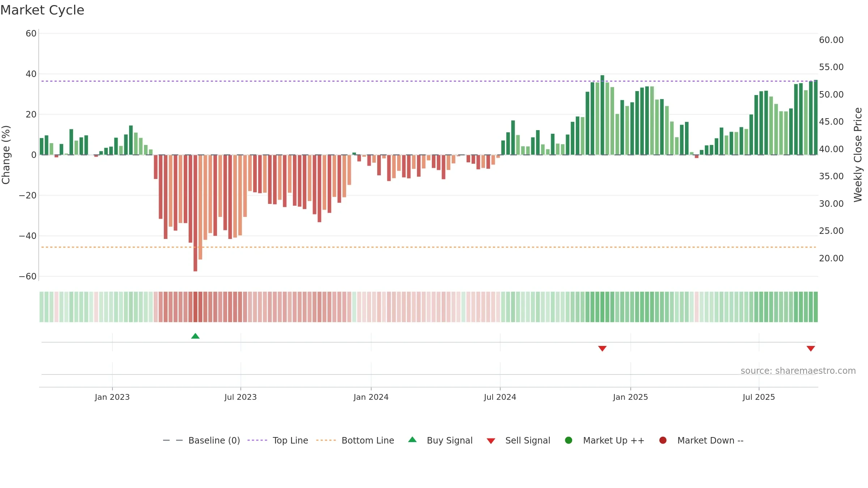Click the 45.00 price axis label
Image resolution: width=868 pixels, height=488 pixels.
(x=831, y=122)
